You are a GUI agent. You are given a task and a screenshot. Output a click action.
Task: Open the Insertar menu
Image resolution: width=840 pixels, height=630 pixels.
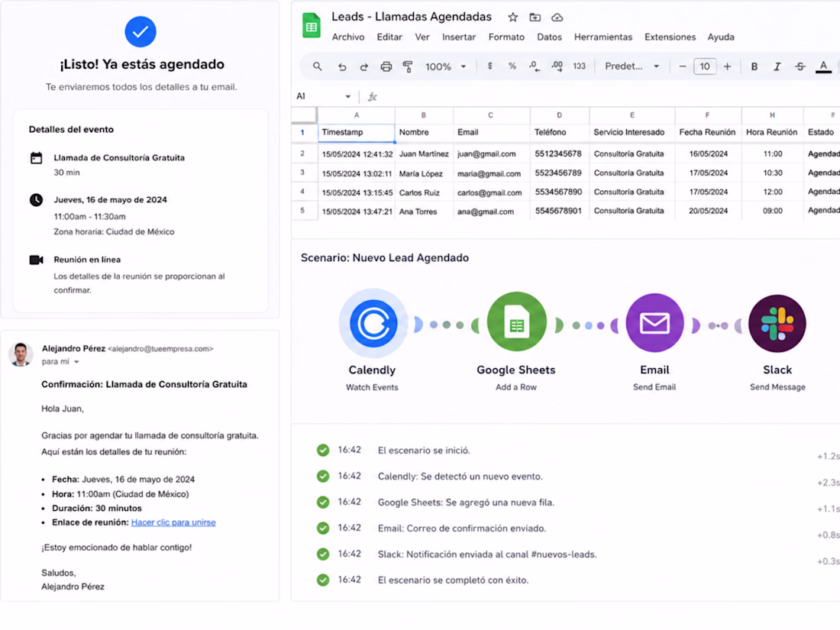pyautogui.click(x=459, y=37)
